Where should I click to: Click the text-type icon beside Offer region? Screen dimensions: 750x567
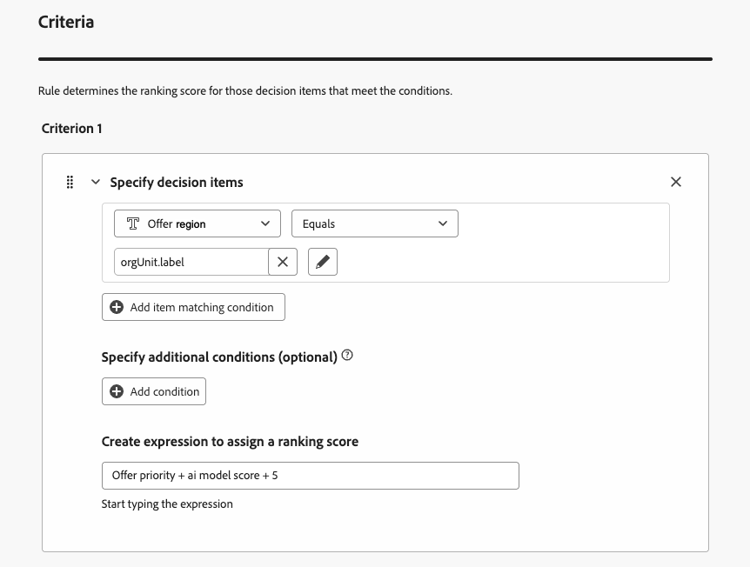tap(132, 224)
